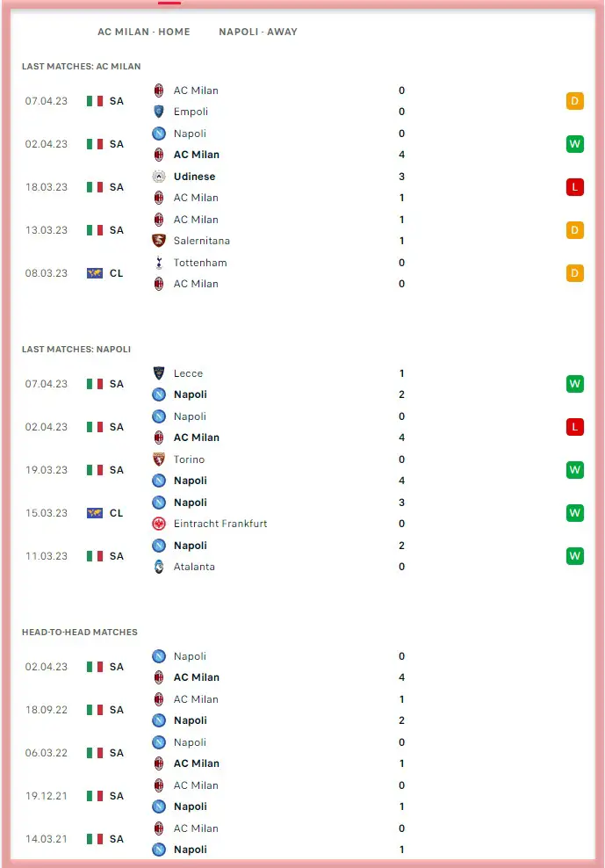Switch to the AC Milan - Home tab
The height and width of the screenshot is (868, 605).
coord(144,32)
